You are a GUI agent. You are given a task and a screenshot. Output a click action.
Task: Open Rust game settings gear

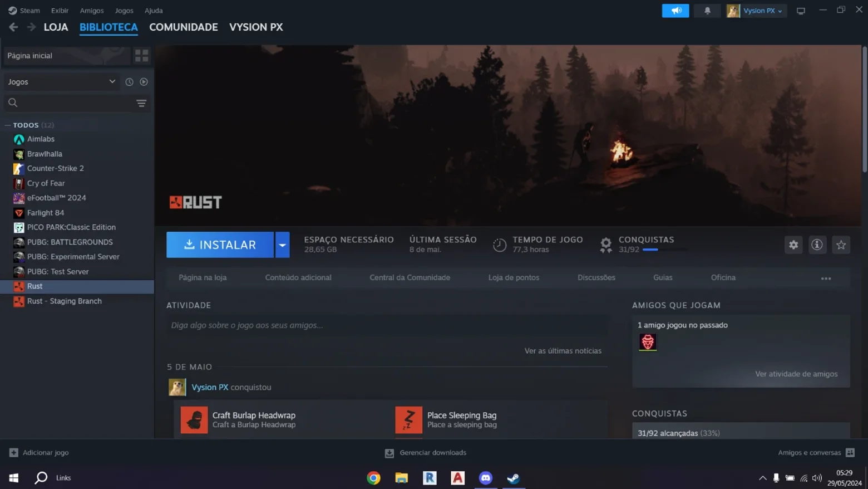coord(793,245)
